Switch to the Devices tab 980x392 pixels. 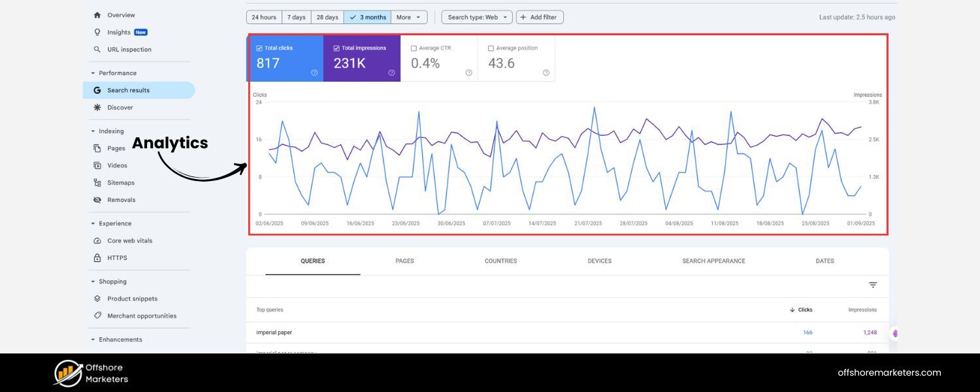[x=599, y=261]
